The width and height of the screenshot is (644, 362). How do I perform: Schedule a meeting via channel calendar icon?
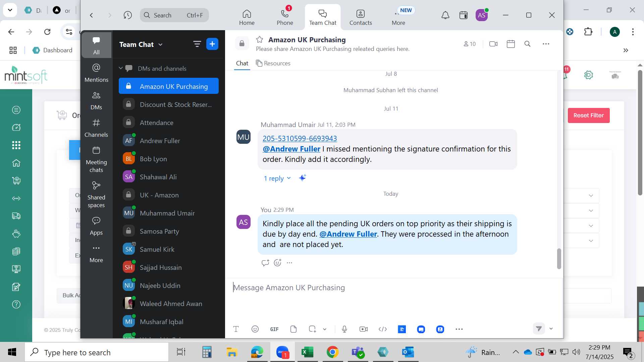click(x=511, y=44)
